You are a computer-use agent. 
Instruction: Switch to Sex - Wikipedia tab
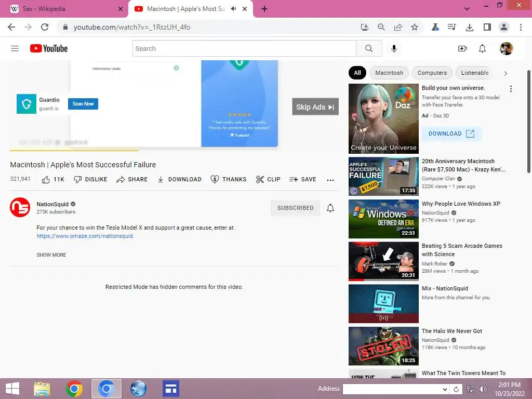[x=64, y=9]
